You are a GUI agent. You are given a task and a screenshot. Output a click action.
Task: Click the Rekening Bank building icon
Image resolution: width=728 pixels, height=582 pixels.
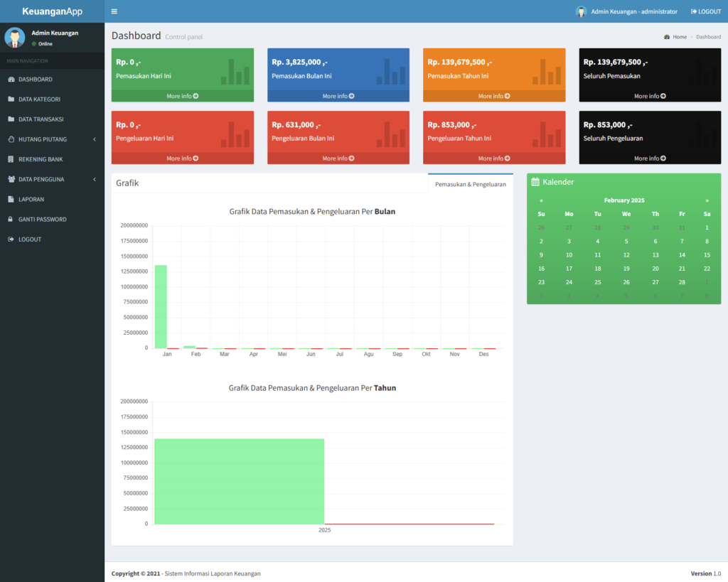click(x=11, y=159)
